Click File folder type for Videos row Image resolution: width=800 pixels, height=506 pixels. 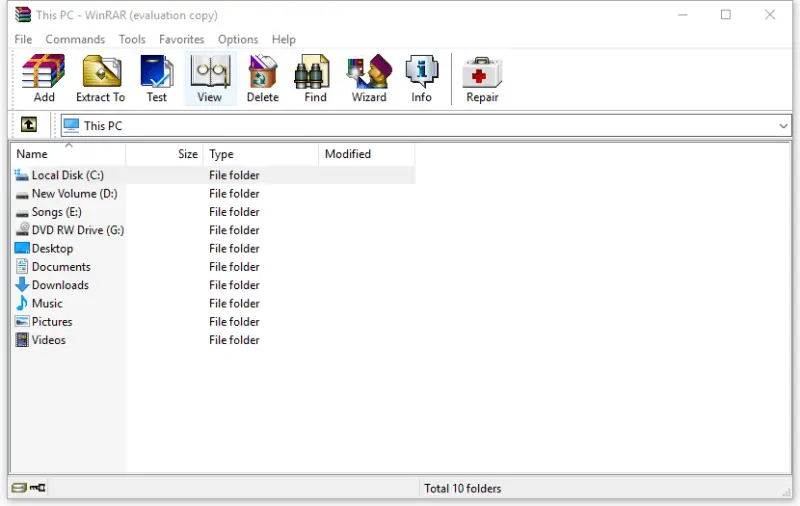pos(234,340)
